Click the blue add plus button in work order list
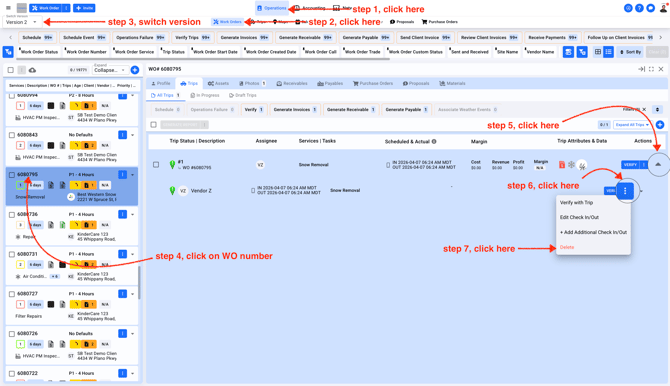 tap(135, 70)
